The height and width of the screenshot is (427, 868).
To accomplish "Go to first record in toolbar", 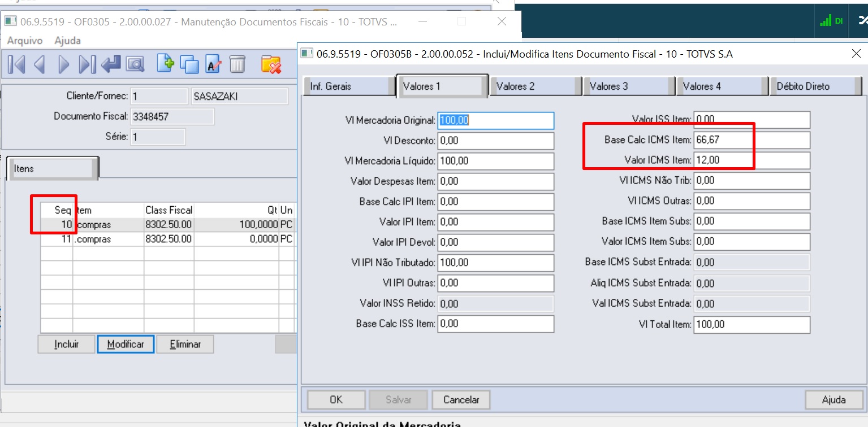I will [16, 64].
